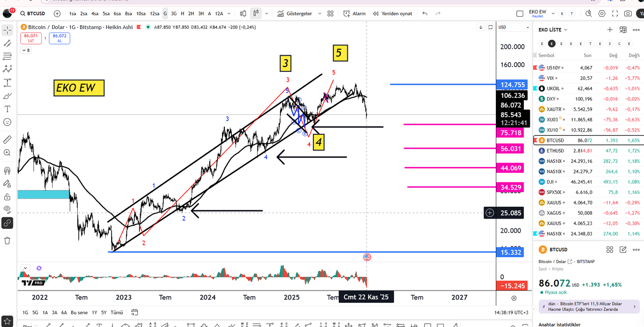Select the 4sa timeframe
Image resolution: width=644 pixels, height=327 pixels.
(x=95, y=13)
